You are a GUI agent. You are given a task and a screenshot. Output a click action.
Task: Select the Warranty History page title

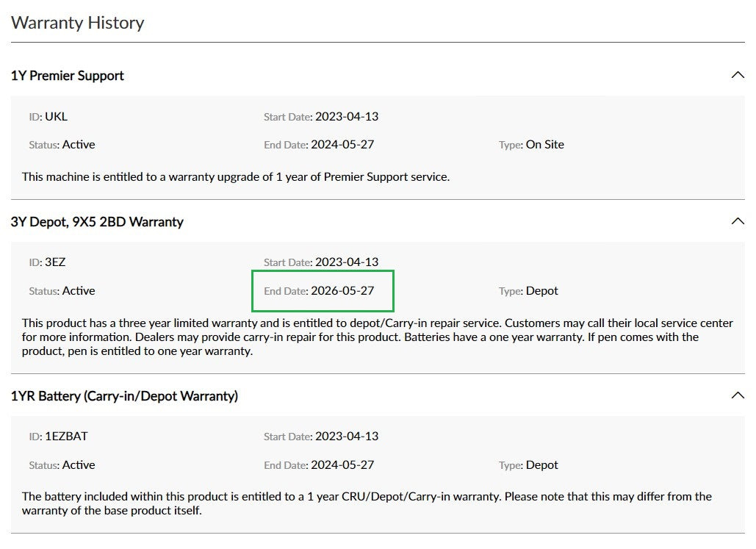(77, 22)
